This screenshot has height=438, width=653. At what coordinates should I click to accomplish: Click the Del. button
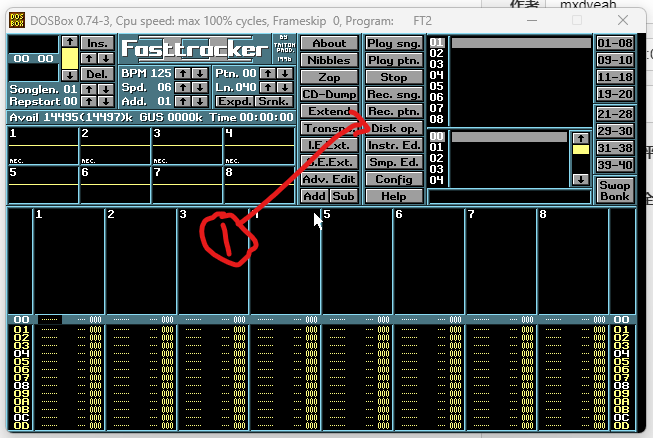click(x=97, y=75)
